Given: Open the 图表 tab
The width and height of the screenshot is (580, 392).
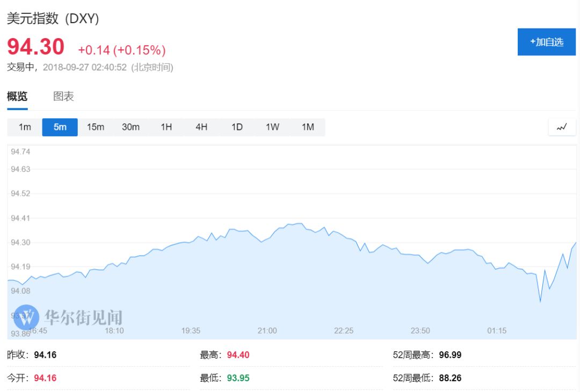Looking at the screenshot, I should pyautogui.click(x=63, y=97).
